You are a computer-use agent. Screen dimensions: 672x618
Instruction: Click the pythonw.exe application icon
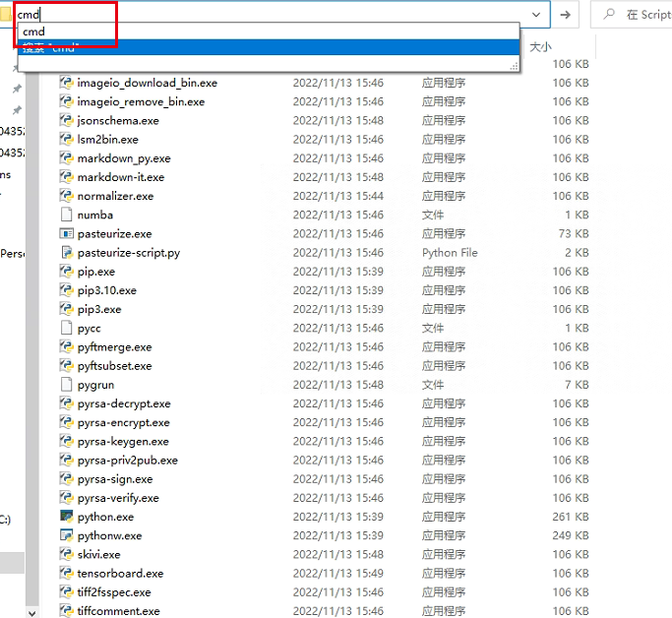(67, 535)
